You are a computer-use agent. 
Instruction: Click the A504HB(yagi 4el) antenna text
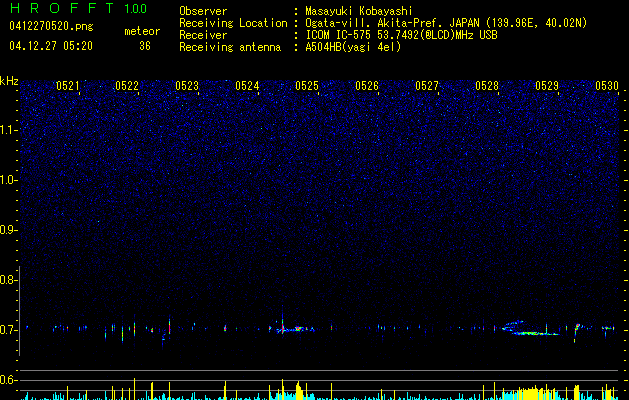point(353,47)
